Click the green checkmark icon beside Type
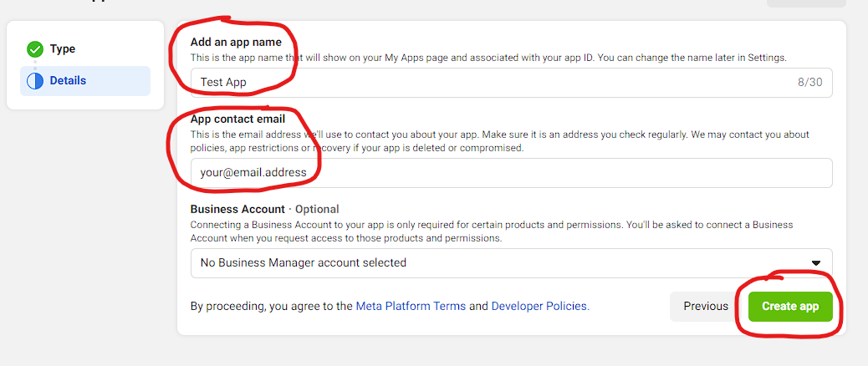 [35, 49]
